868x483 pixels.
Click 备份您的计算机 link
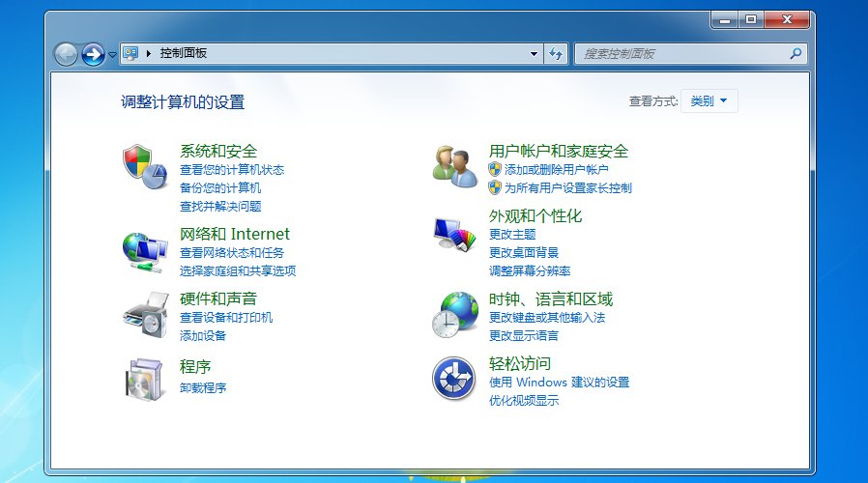click(219, 188)
